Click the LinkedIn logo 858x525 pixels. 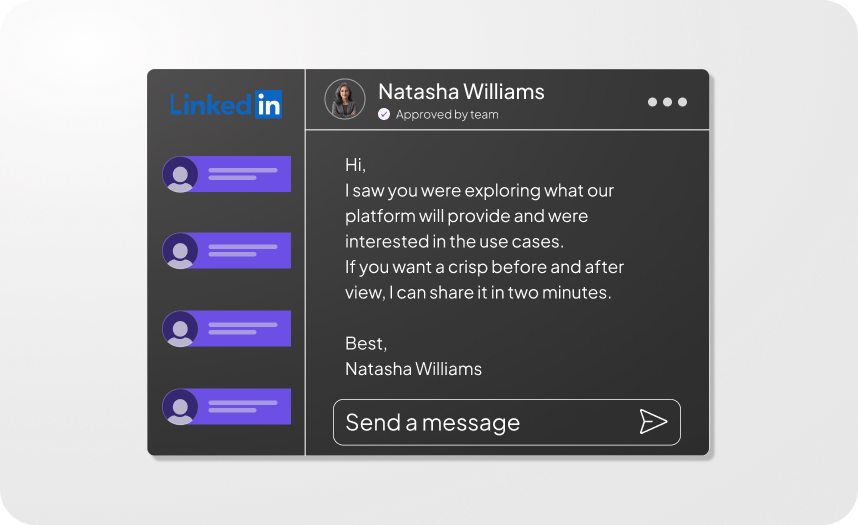click(x=226, y=103)
